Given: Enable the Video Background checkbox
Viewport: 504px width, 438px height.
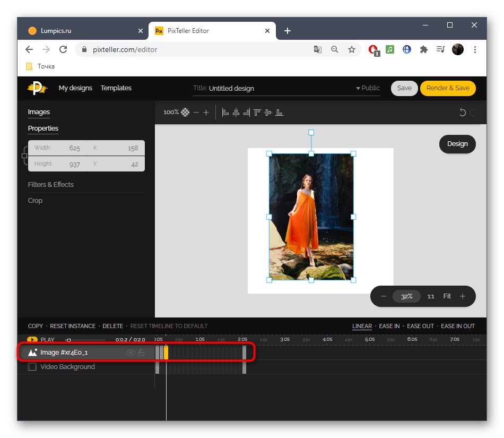Looking at the screenshot, I should tap(32, 366).
